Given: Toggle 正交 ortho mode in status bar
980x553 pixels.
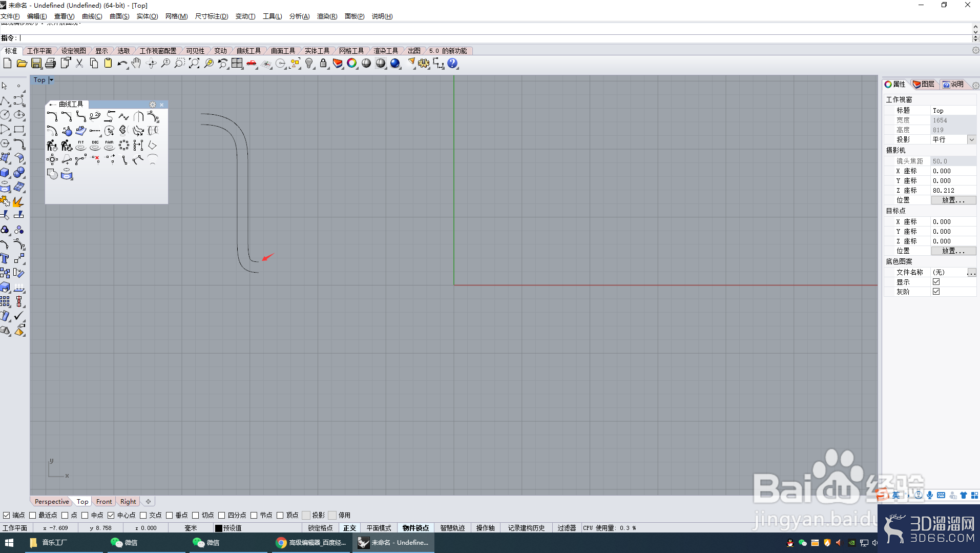Looking at the screenshot, I should tap(349, 527).
